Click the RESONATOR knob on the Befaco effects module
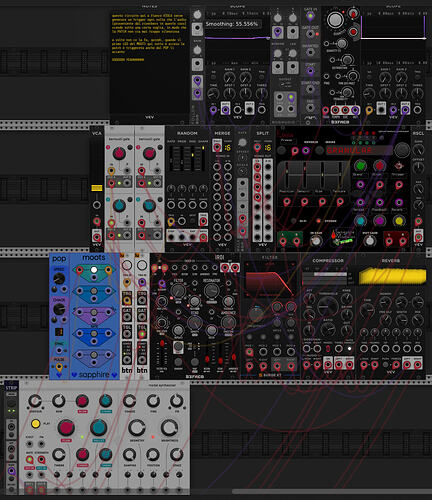The width and height of the screenshot is (432, 500). 211,291
